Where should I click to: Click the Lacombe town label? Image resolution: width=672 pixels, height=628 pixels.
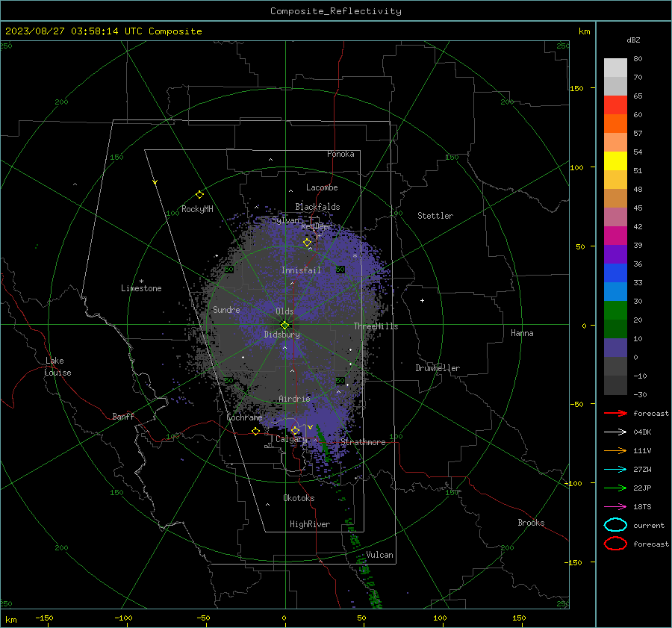click(322, 187)
